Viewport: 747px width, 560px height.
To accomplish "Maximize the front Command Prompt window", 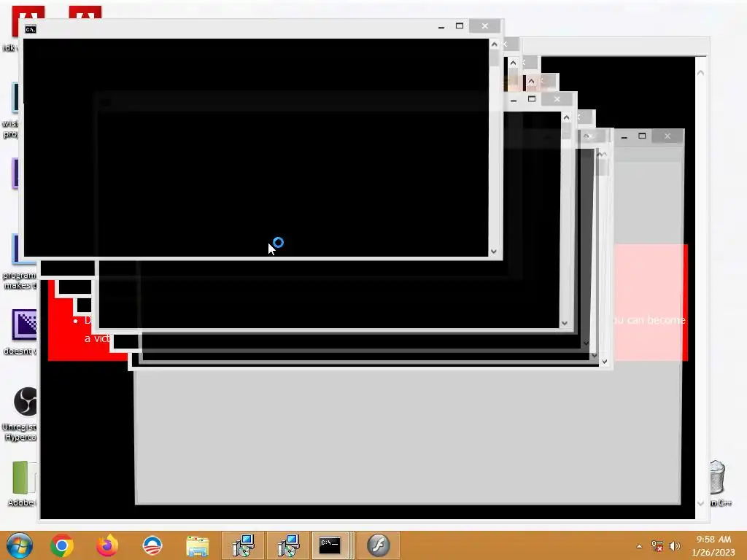I will click(460, 26).
